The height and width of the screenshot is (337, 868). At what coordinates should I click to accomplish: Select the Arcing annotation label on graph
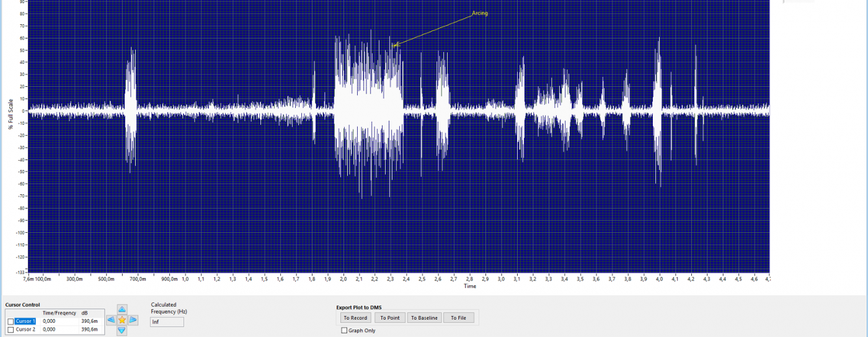(480, 13)
